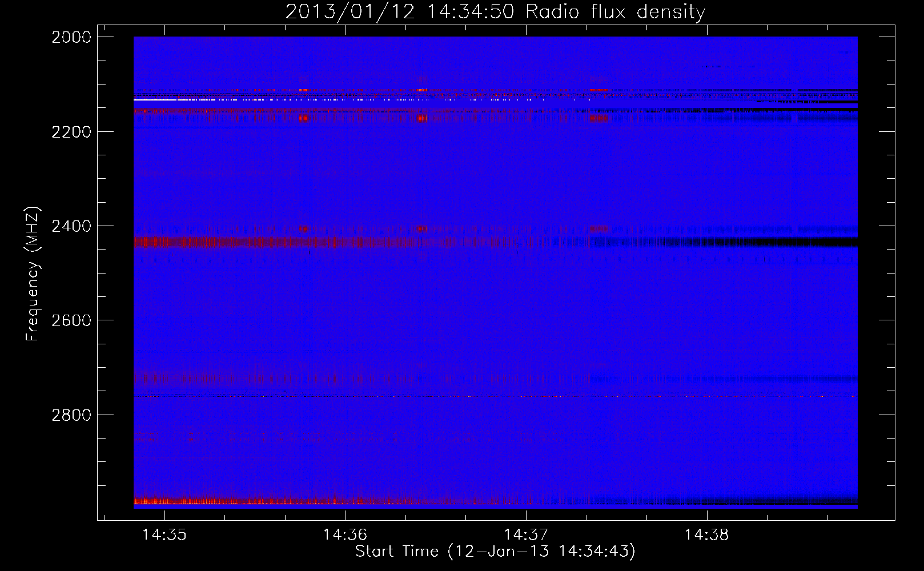Select the 2600 frequency tick label
Screen dimensions: 924x571
(x=71, y=320)
